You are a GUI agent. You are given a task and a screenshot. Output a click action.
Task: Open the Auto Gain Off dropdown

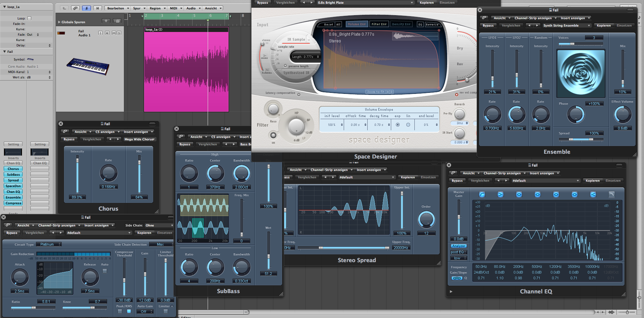point(145,312)
